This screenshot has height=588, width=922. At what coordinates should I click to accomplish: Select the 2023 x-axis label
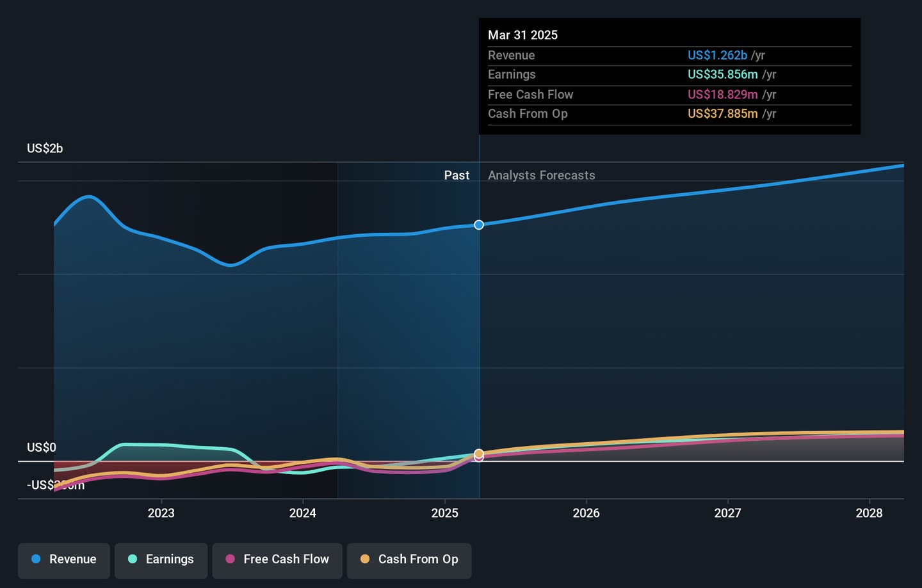(161, 513)
